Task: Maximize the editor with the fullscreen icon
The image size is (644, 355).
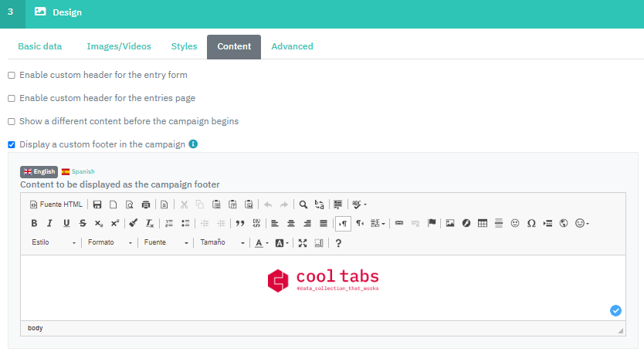Action: 303,242
